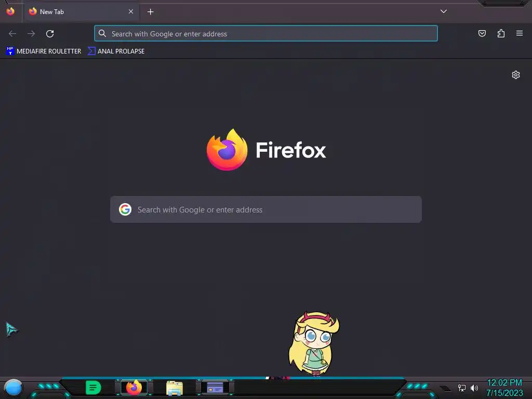Open Save to Pocket button
The width and height of the screenshot is (532, 399).
coord(482,33)
